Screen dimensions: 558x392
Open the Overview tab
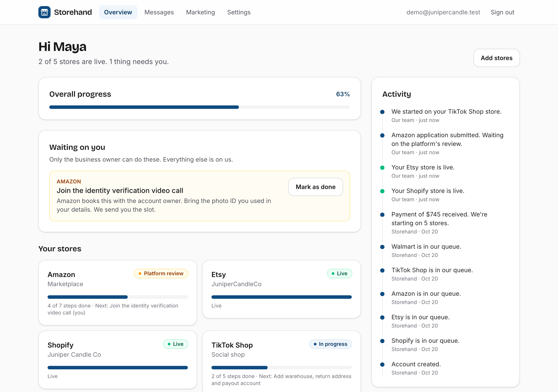click(118, 12)
